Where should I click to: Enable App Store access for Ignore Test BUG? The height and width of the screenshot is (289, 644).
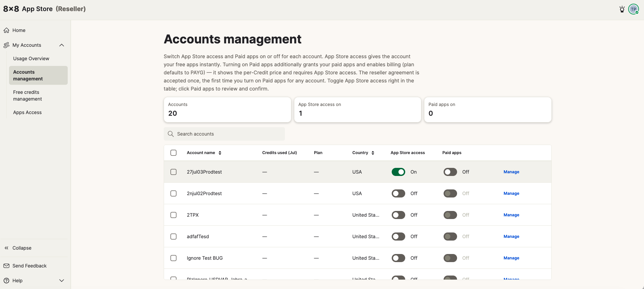(398, 258)
